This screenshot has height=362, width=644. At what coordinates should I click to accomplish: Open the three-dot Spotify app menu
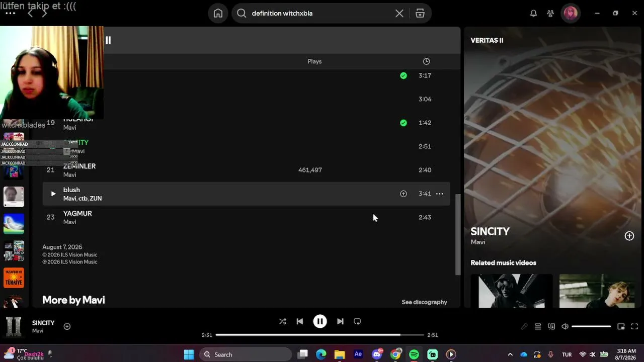10,14
